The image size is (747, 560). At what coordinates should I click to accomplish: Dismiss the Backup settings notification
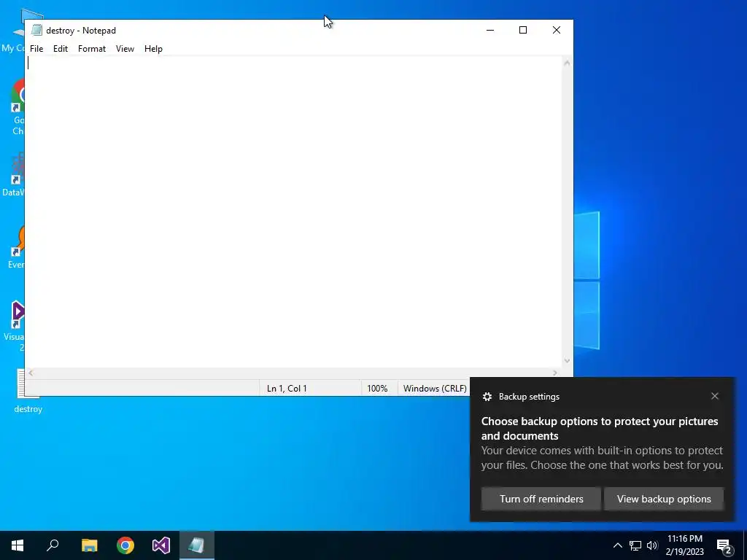click(x=715, y=396)
